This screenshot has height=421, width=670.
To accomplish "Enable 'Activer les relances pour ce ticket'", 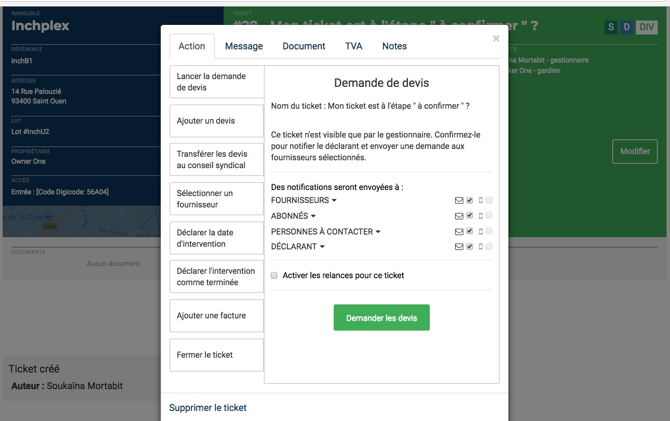I will (275, 275).
